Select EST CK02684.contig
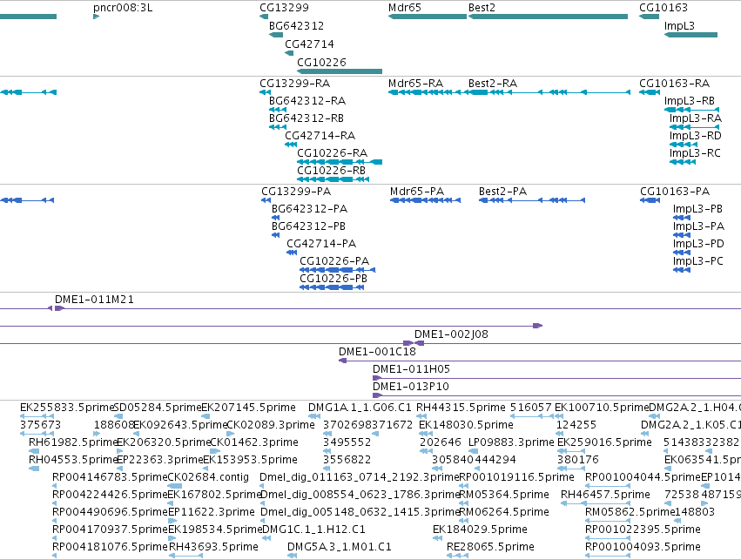The image size is (741, 560). click(x=175, y=486)
